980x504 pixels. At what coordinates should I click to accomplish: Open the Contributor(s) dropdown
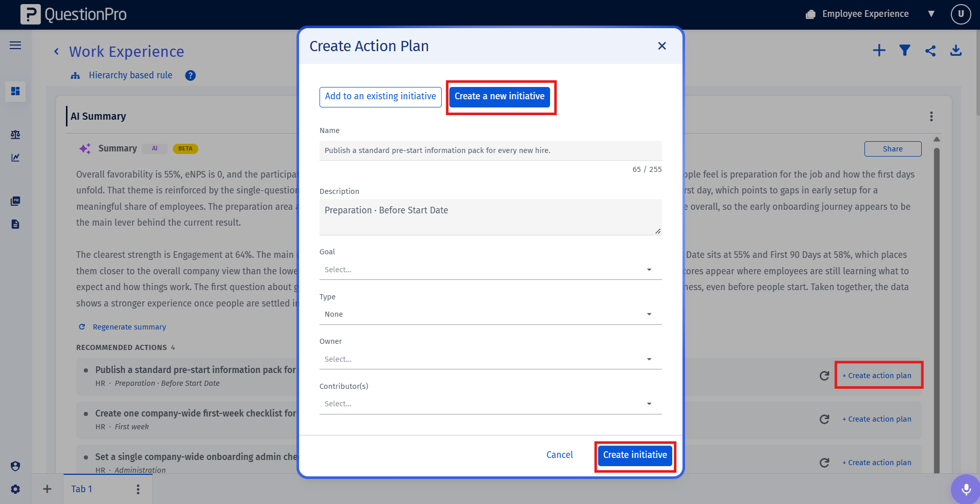pyautogui.click(x=490, y=404)
